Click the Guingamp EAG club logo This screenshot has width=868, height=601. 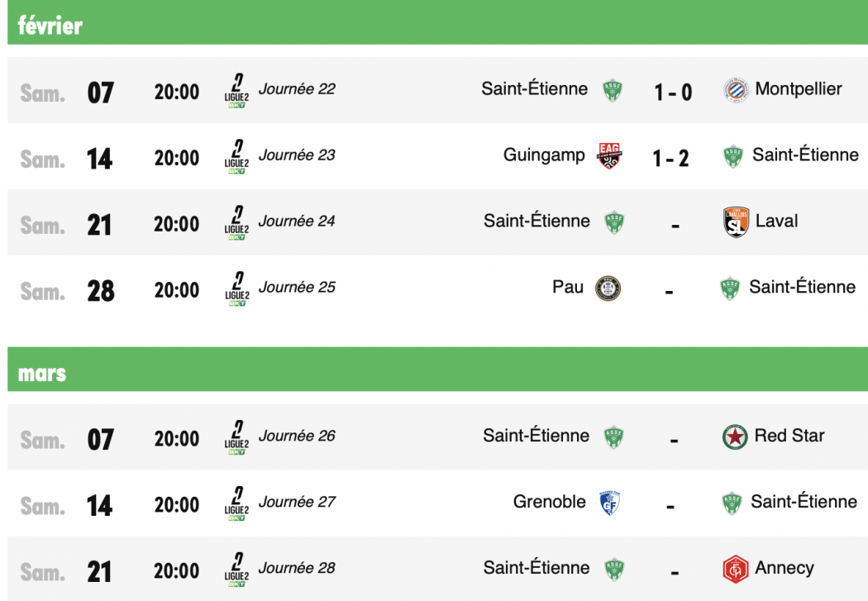[x=610, y=155]
